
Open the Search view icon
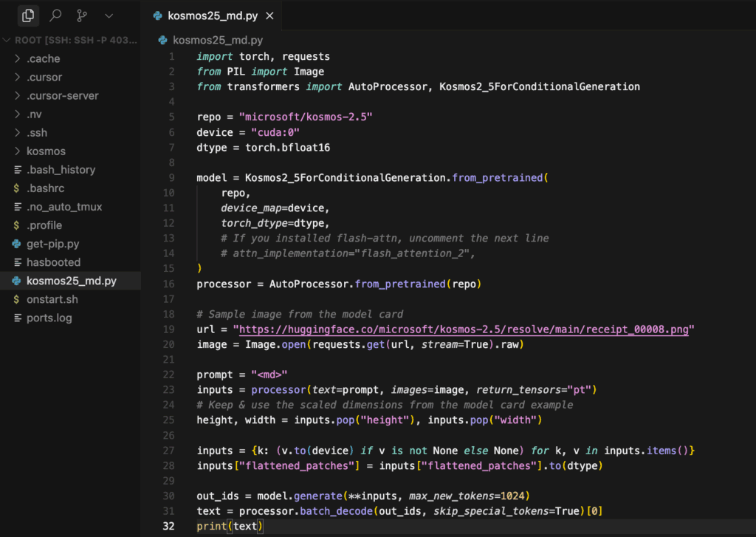pos(55,16)
